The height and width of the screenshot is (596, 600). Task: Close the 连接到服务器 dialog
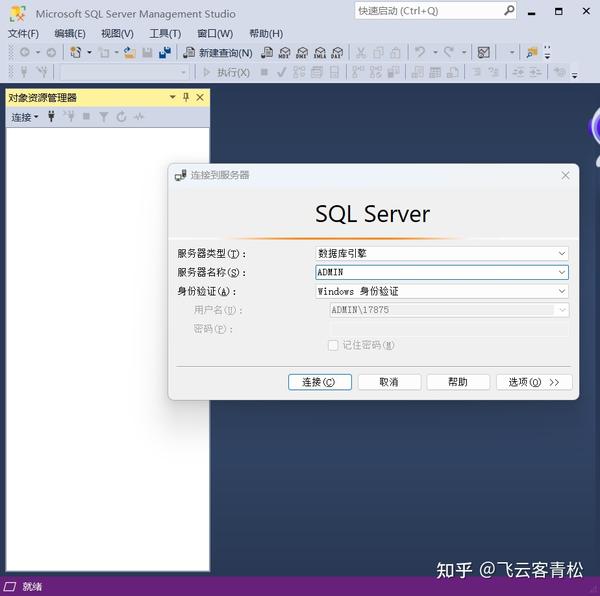[566, 176]
